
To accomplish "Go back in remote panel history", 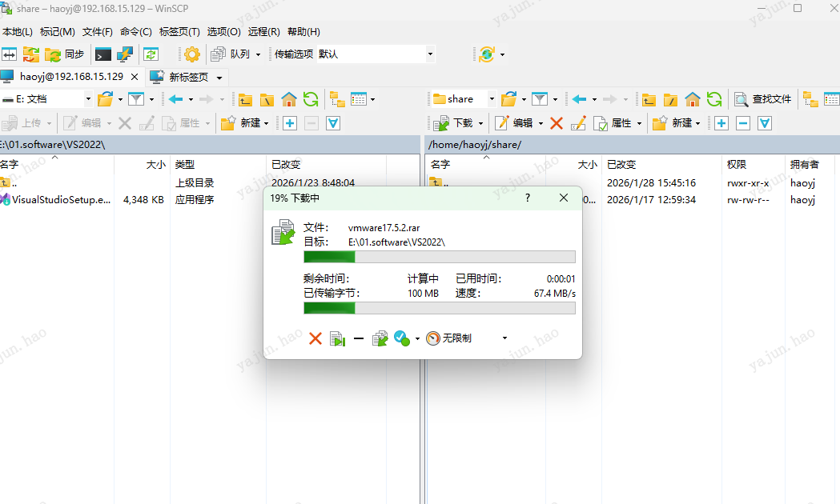I will tap(579, 99).
